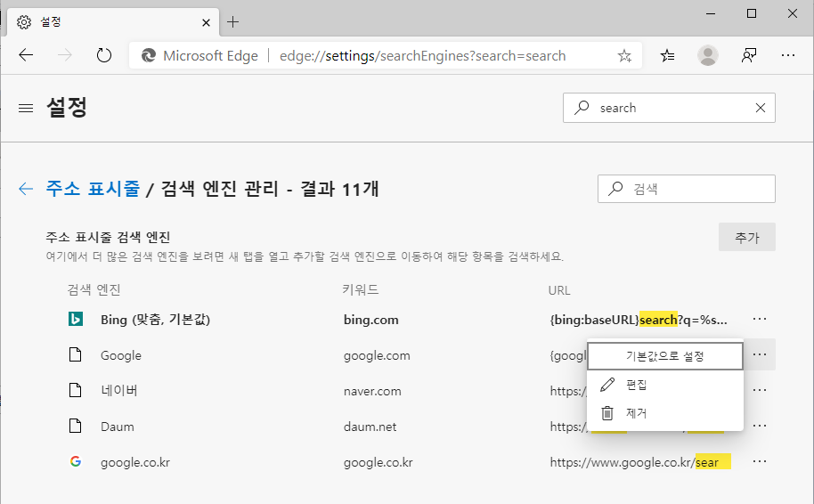The image size is (814, 504).
Task: Add this page to favorites star
Action: (x=624, y=55)
